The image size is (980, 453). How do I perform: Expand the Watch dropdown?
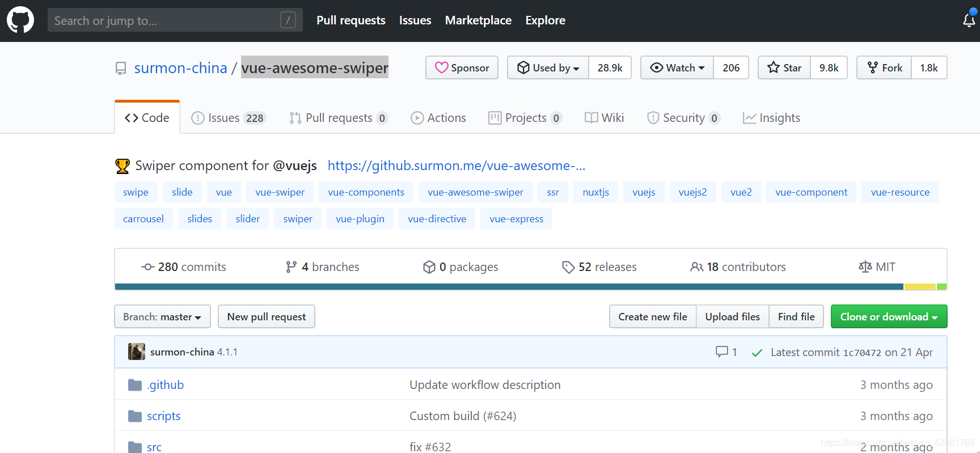(677, 67)
